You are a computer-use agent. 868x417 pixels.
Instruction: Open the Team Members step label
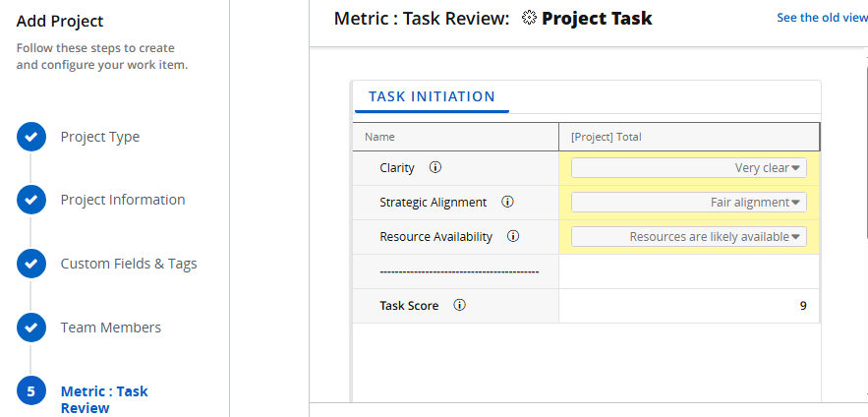click(111, 328)
